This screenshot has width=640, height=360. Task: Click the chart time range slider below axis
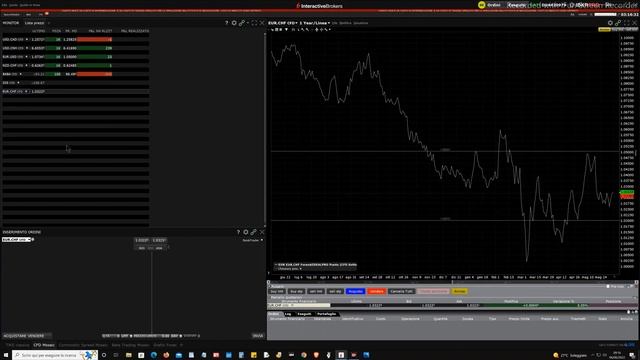point(452,282)
